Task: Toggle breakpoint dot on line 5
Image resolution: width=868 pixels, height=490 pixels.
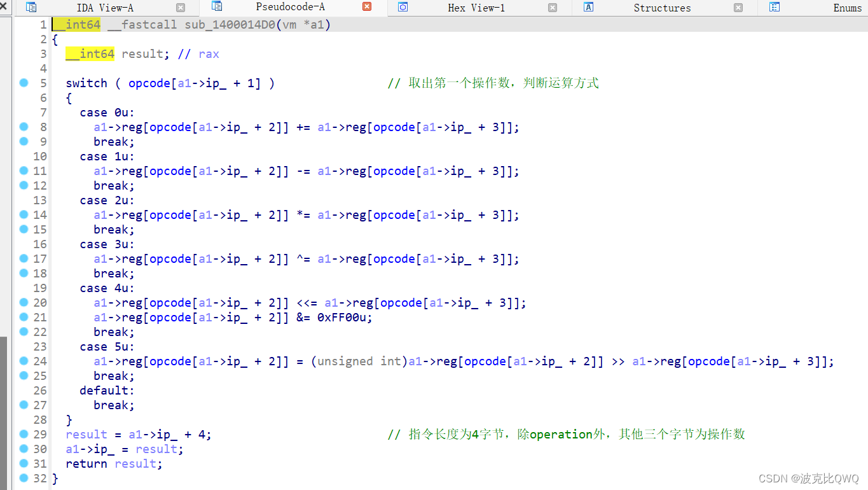Action: [24, 83]
